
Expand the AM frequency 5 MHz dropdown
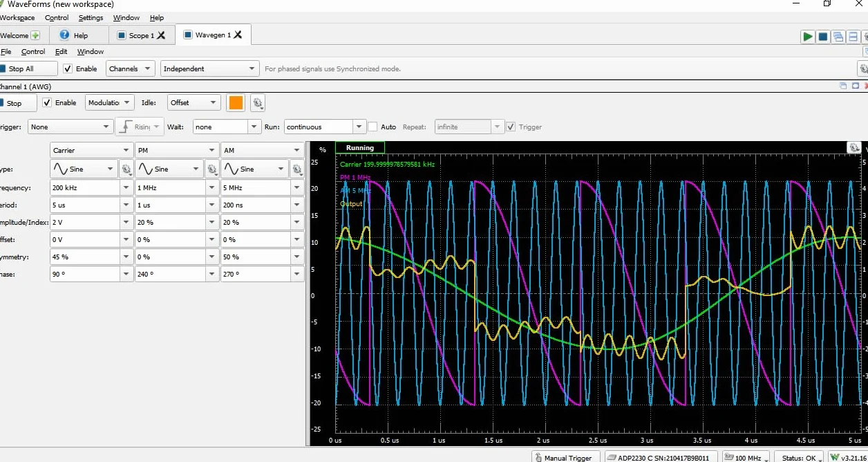[297, 187]
